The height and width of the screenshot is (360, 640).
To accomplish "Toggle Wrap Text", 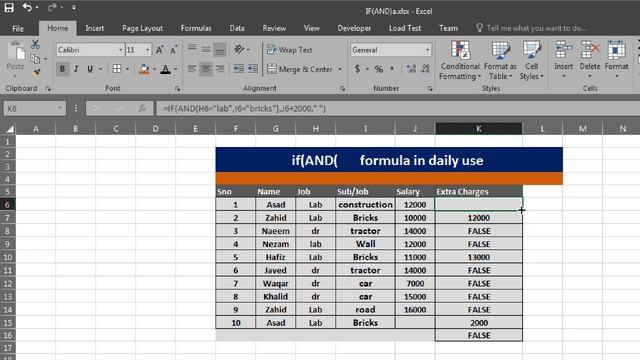I will pyautogui.click(x=289, y=50).
